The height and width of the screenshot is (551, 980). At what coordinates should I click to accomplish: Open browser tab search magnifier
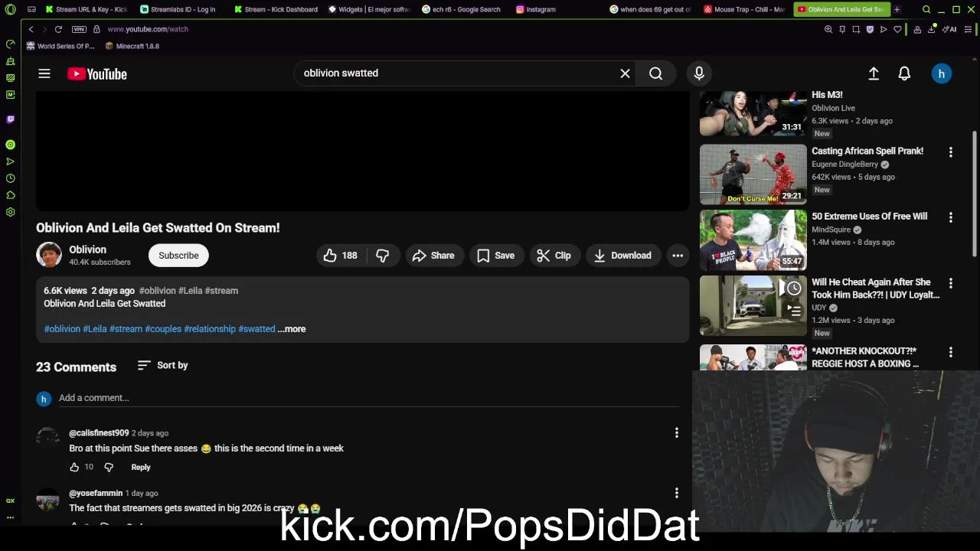pyautogui.click(x=926, y=9)
